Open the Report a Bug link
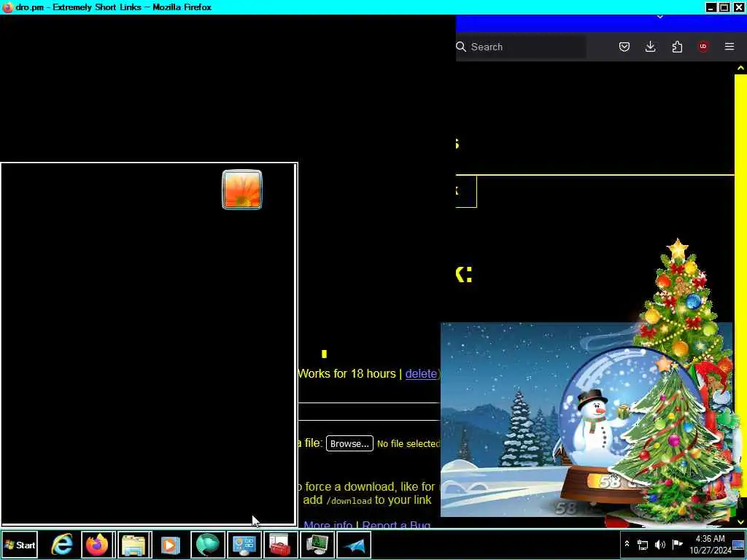The height and width of the screenshot is (560, 747). click(396, 525)
